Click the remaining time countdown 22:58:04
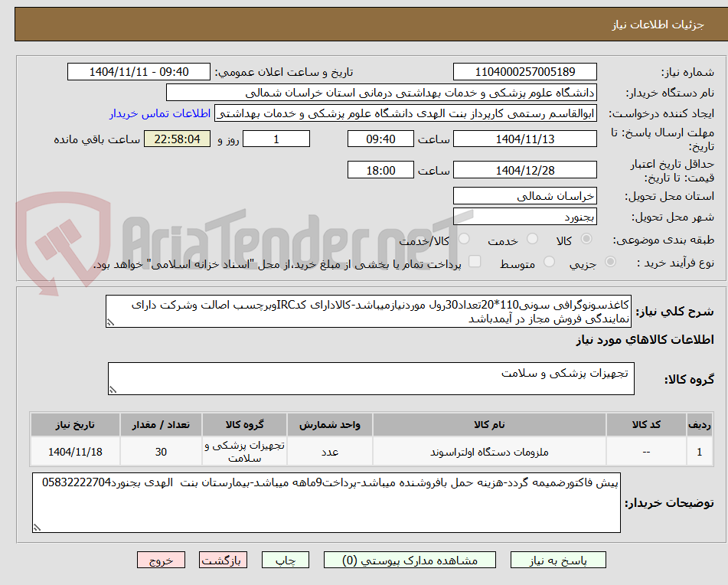Viewport: 728px width, 585px height. (178, 139)
